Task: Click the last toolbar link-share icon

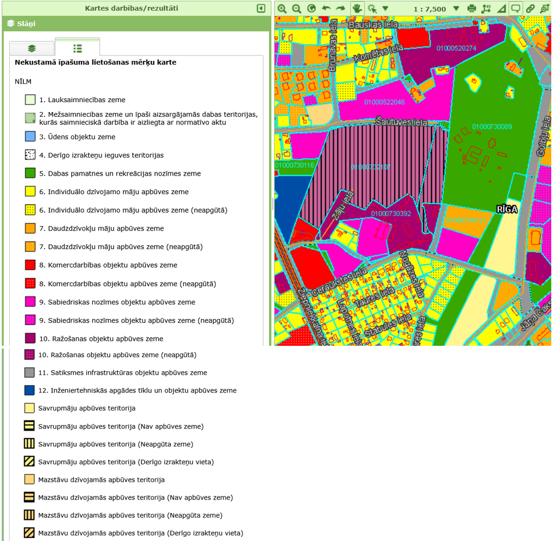Action: tap(545, 8)
